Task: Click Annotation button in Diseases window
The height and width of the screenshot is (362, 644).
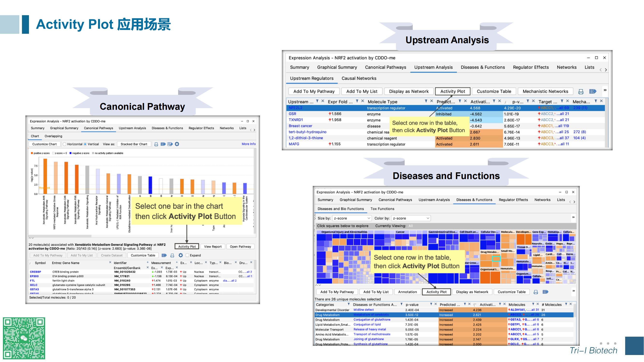Action: 408,292
